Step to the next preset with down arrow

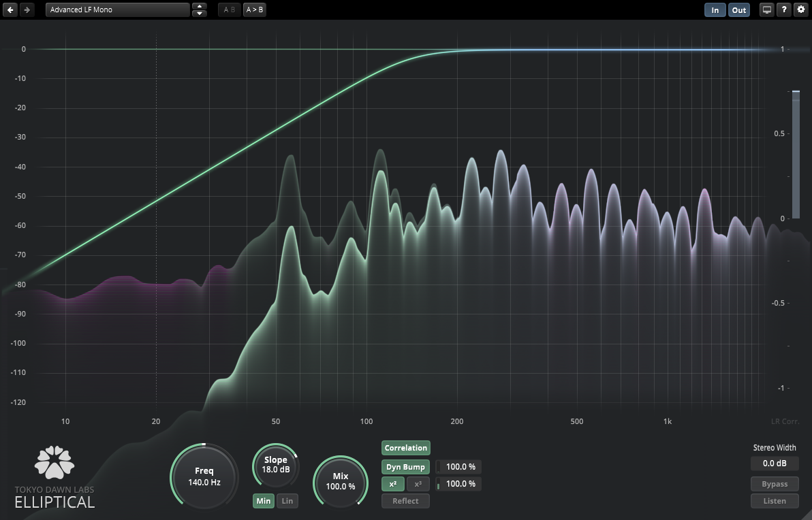[x=199, y=14]
